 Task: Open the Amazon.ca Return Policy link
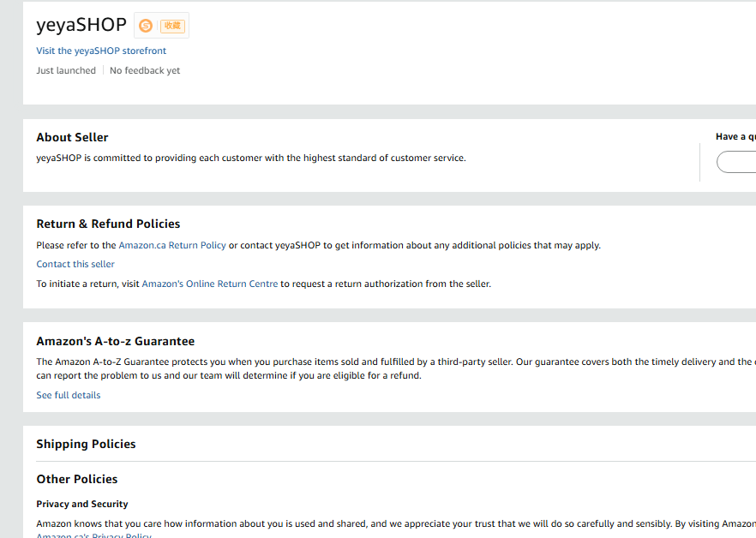[172, 245]
